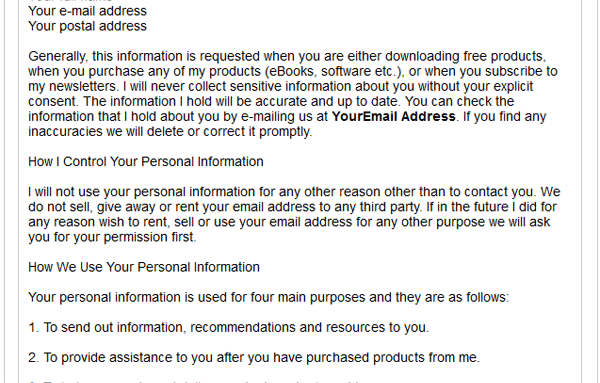
Task: Click the text 'you for your permission first.'
Action: 112,237
